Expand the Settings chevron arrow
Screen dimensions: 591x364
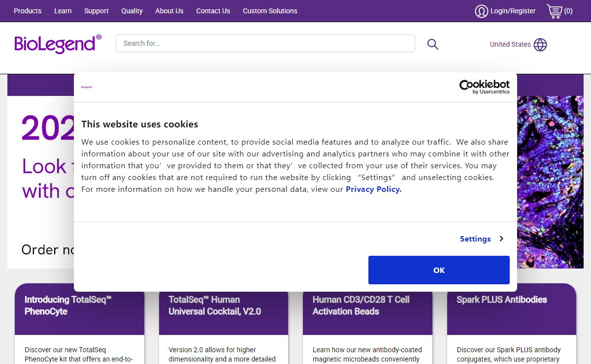point(501,239)
